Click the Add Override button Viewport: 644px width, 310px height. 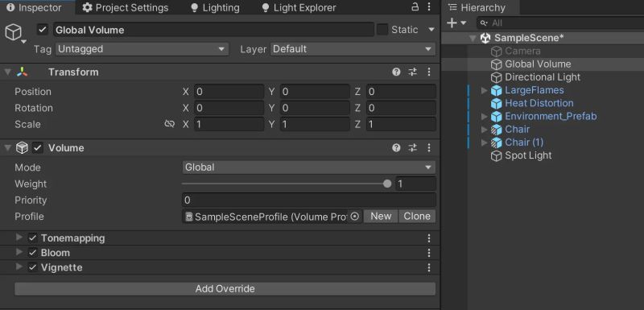pos(225,288)
